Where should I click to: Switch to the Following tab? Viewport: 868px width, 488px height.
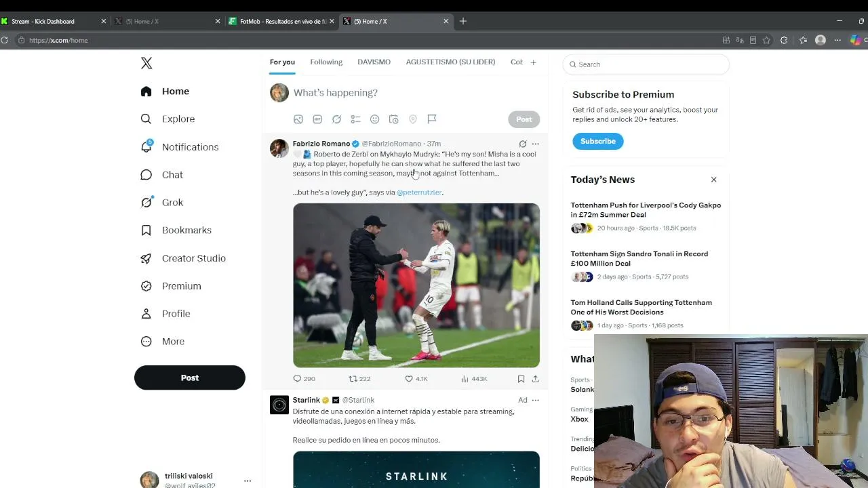(326, 62)
